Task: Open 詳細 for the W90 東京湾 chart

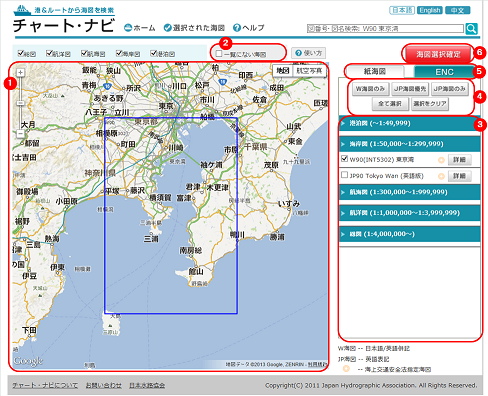Action: [459, 160]
